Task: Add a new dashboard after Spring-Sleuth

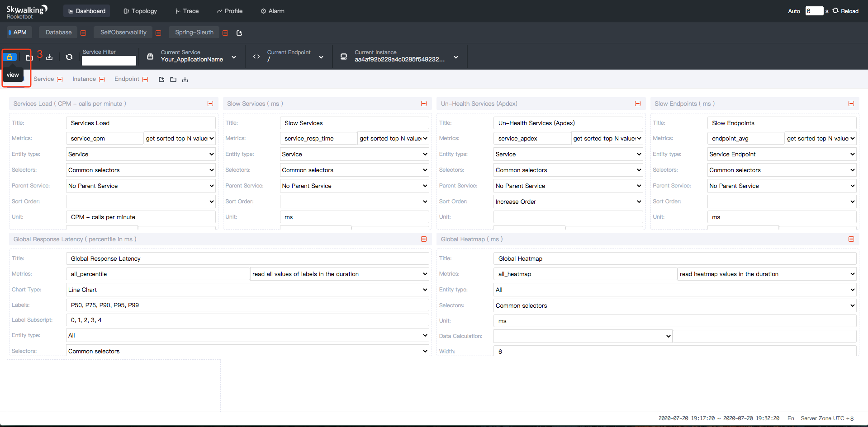Action: (x=239, y=33)
